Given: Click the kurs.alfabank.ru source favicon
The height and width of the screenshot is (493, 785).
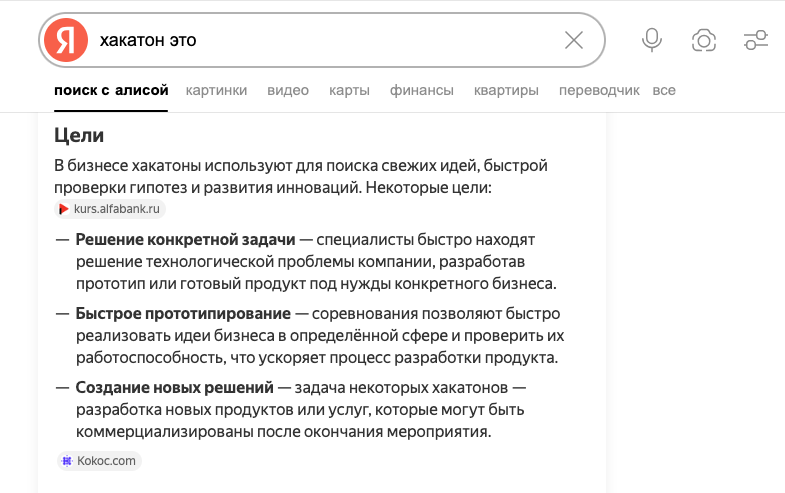Looking at the screenshot, I should tap(65, 209).
